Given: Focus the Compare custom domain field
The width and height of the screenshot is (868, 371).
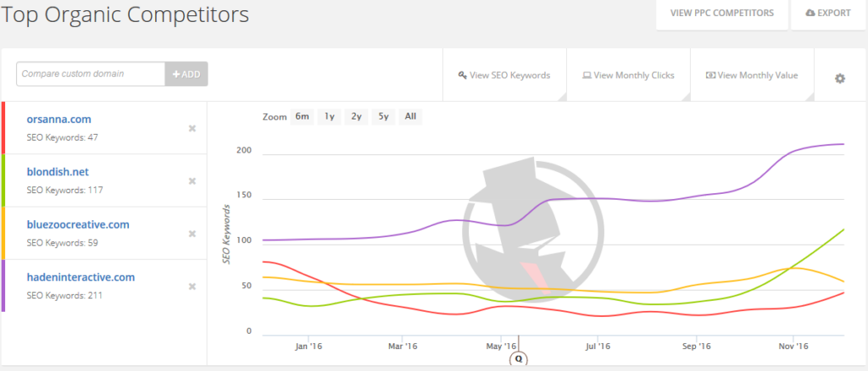Looking at the screenshot, I should pos(91,74).
